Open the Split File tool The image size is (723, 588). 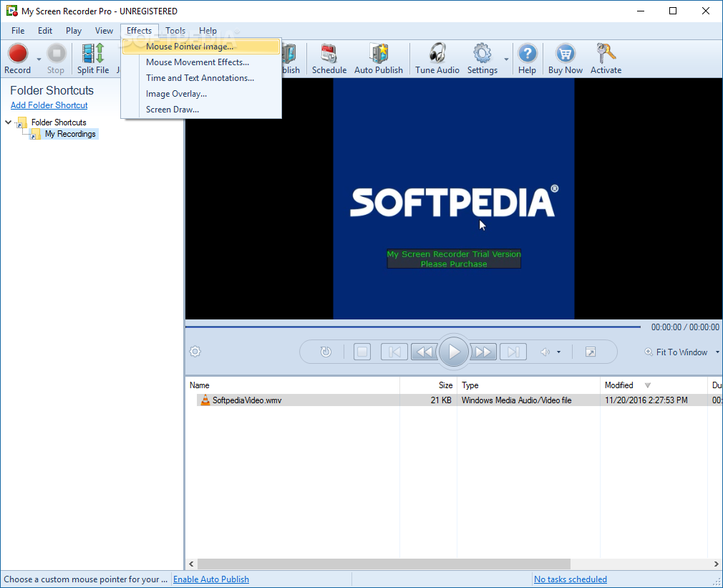tap(93, 58)
